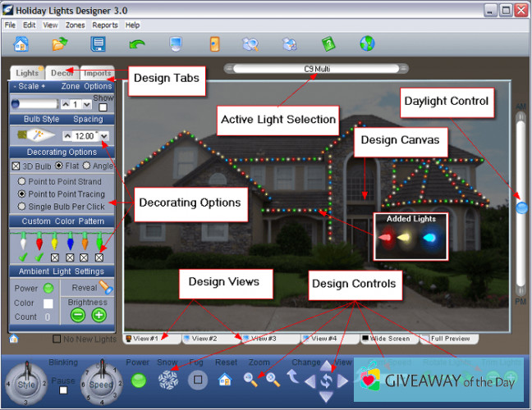Viewport: 532px width, 410px height.
Task: Enable the Show zone checkbox
Action: pos(103,107)
